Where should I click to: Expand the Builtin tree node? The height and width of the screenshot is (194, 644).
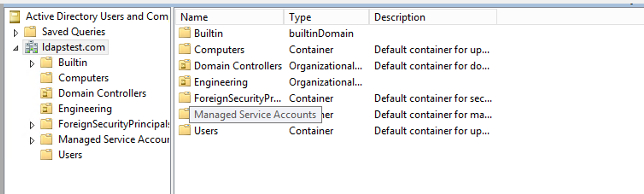[32, 64]
